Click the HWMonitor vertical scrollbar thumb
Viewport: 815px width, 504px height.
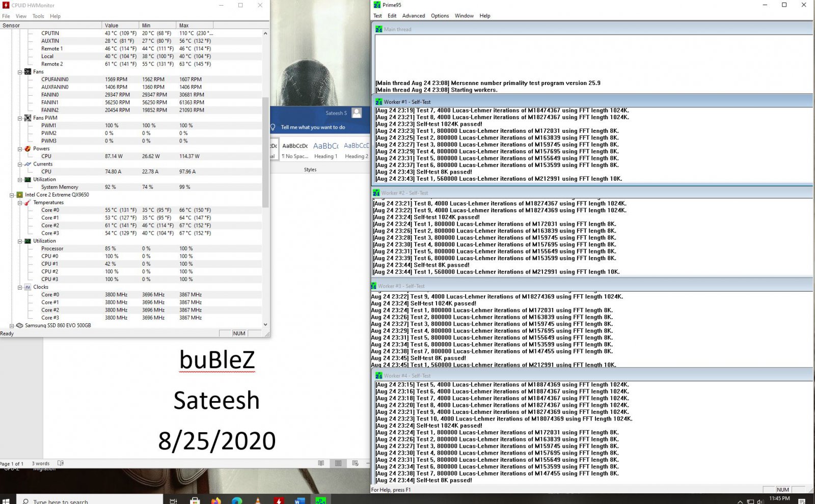click(x=265, y=153)
